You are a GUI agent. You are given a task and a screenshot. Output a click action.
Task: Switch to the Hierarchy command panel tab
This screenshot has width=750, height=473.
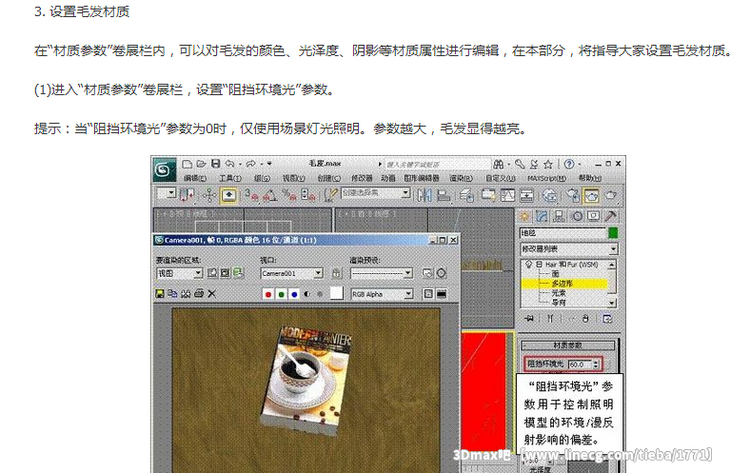[559, 216]
